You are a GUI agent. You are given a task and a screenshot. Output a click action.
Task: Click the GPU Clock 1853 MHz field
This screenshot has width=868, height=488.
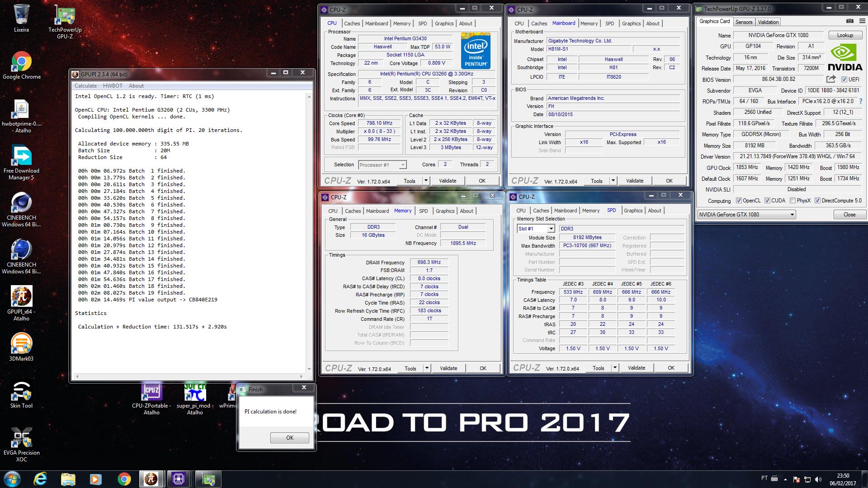click(x=747, y=167)
